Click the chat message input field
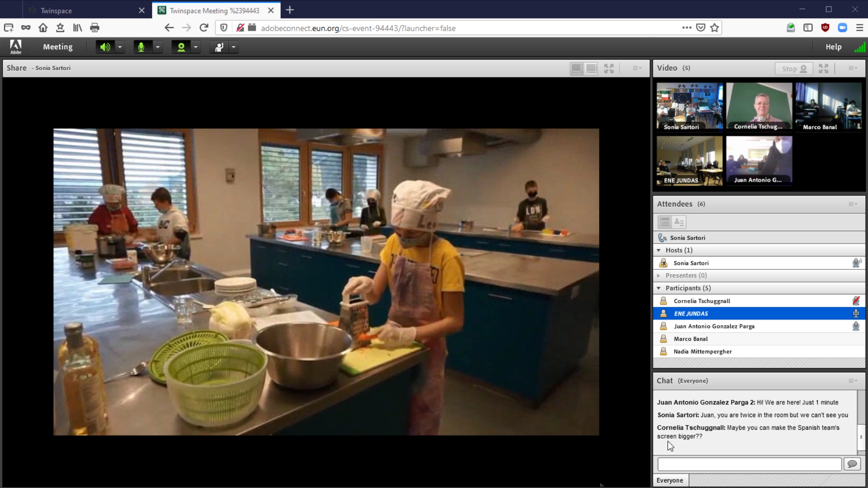This screenshot has height=488, width=868. (749, 464)
